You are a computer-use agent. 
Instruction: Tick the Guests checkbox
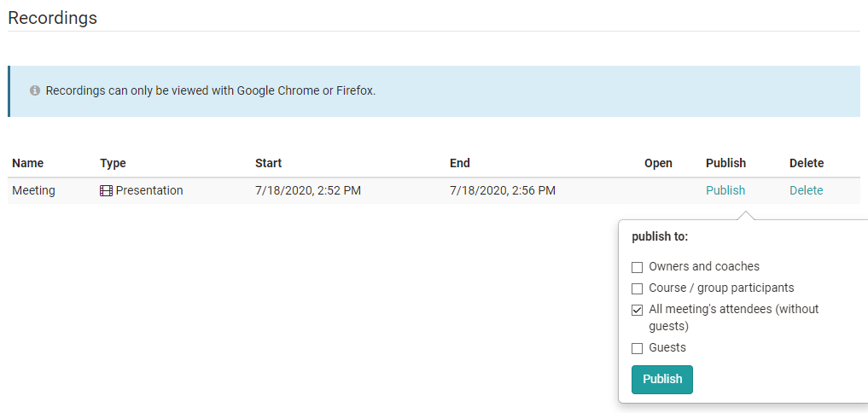pos(637,348)
